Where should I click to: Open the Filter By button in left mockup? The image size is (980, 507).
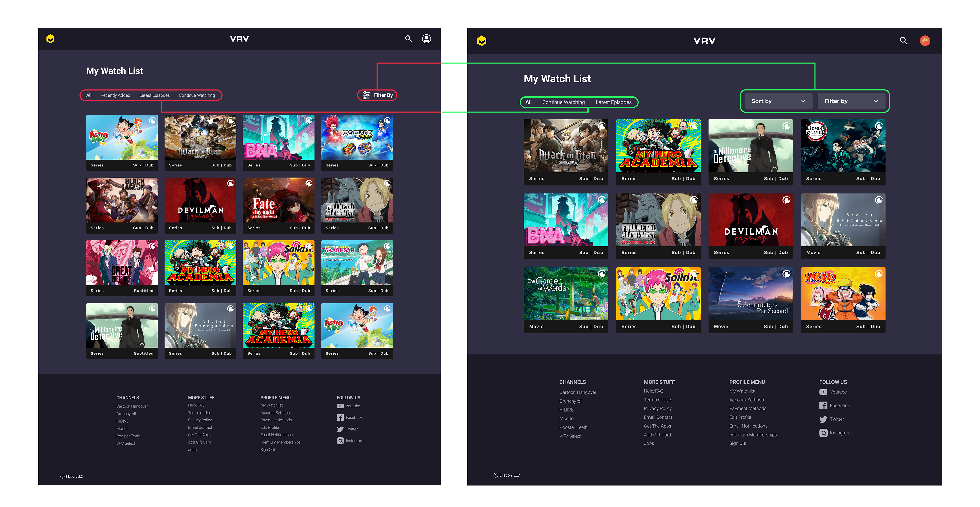[377, 95]
